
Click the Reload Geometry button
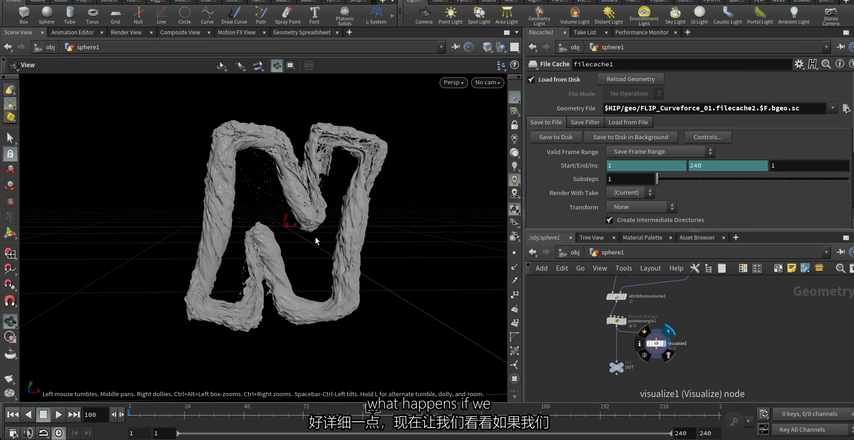[629, 79]
